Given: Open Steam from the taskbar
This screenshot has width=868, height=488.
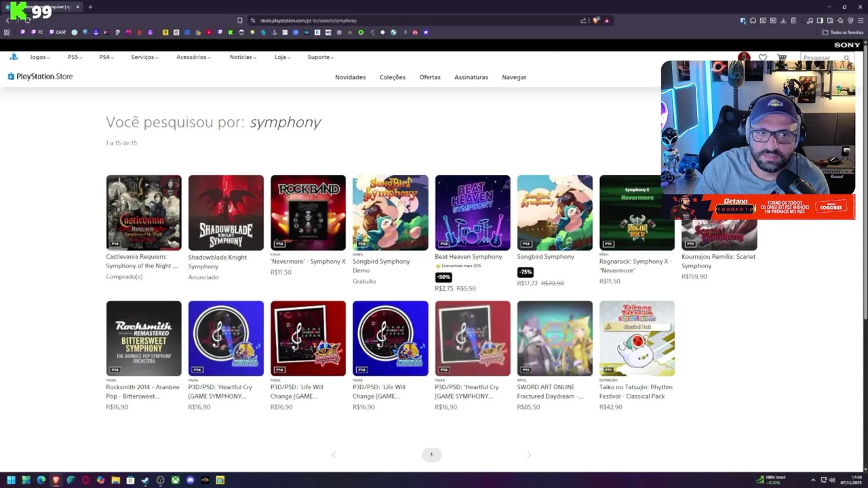Looking at the screenshot, I should tap(145, 480).
